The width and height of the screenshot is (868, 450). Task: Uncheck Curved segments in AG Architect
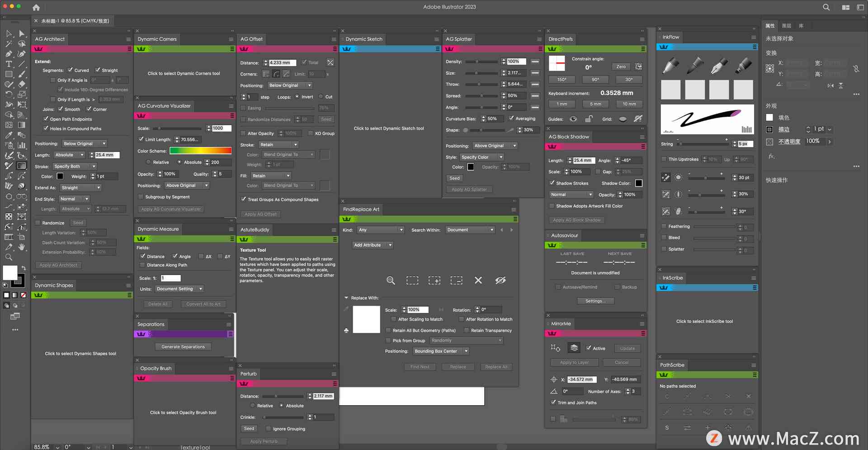click(x=70, y=70)
